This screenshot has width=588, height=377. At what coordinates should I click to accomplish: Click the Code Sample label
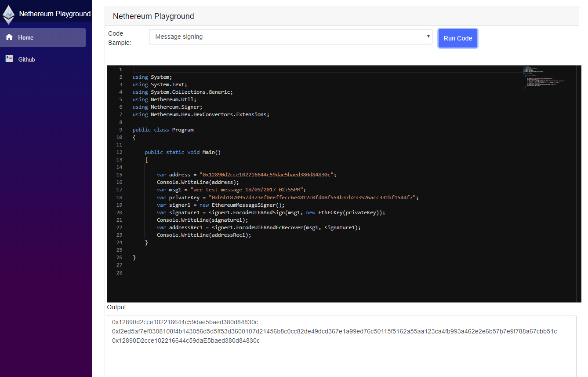tap(120, 38)
